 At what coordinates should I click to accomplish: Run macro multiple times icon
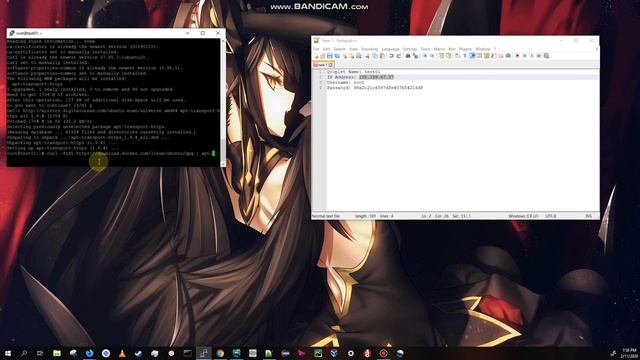539,56
